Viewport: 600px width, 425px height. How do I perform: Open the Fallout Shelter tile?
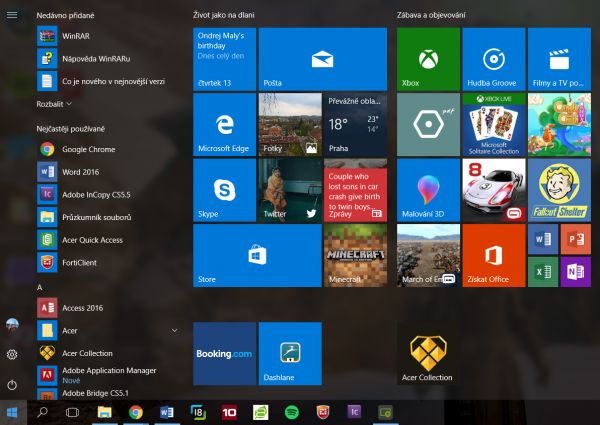point(559,190)
